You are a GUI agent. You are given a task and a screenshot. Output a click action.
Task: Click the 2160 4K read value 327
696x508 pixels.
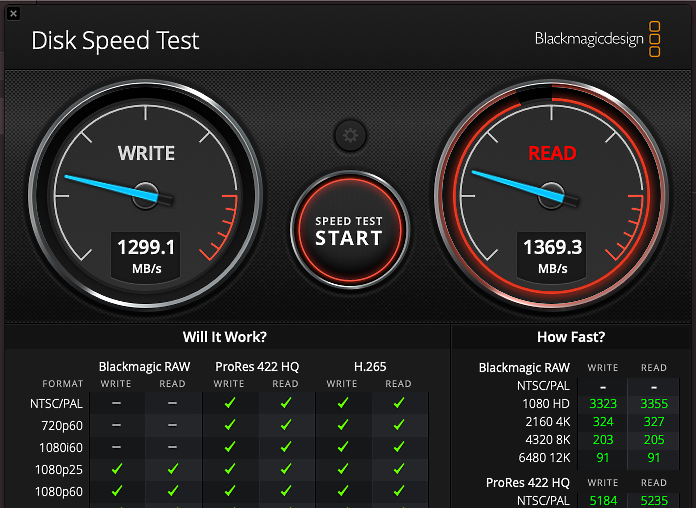click(x=654, y=422)
